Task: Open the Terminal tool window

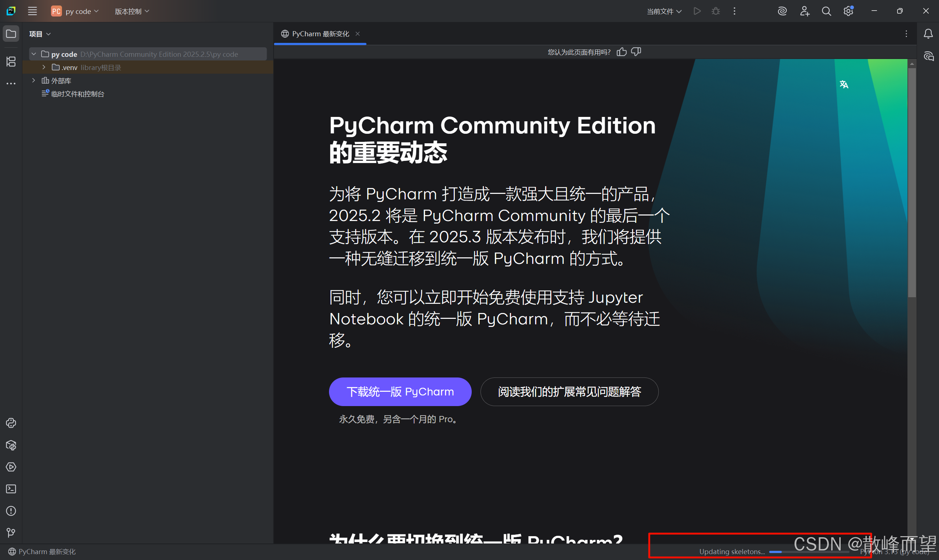Action: click(x=11, y=489)
